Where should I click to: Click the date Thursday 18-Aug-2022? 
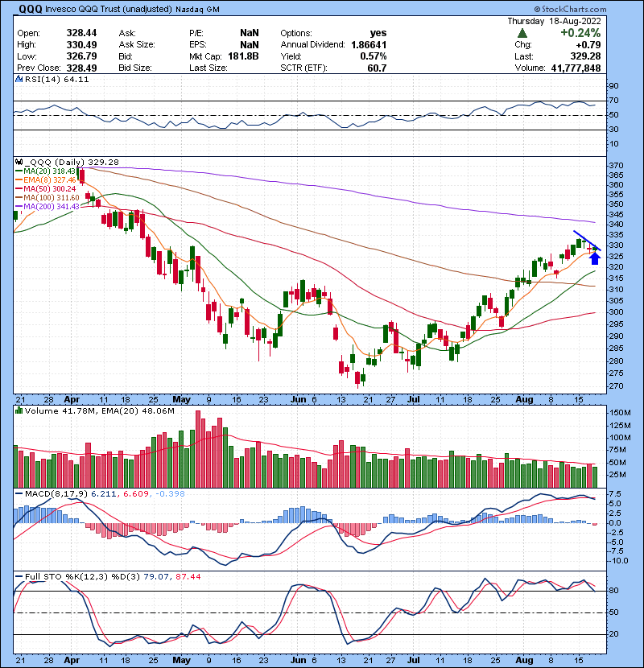[x=554, y=21]
